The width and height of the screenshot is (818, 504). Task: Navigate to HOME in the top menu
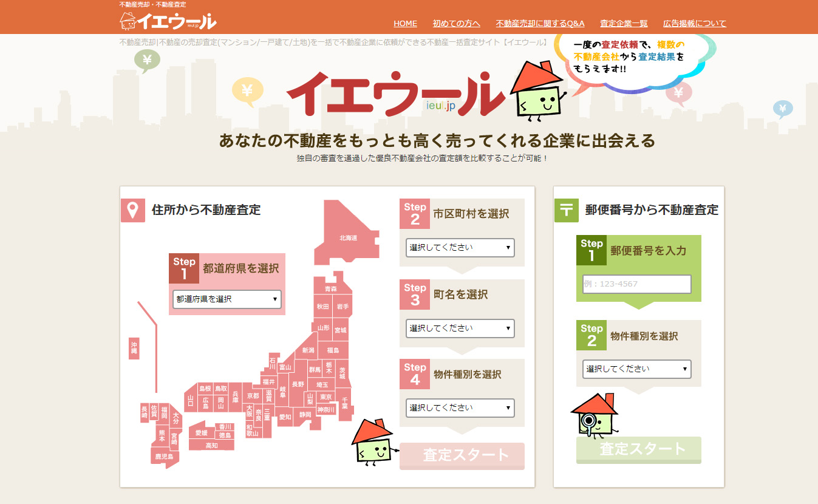405,23
